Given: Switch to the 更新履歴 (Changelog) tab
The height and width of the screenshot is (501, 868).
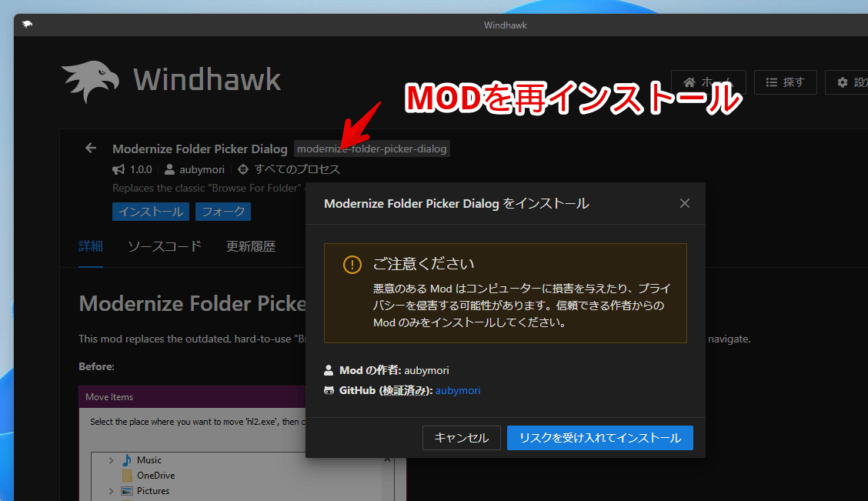Looking at the screenshot, I should (x=251, y=246).
